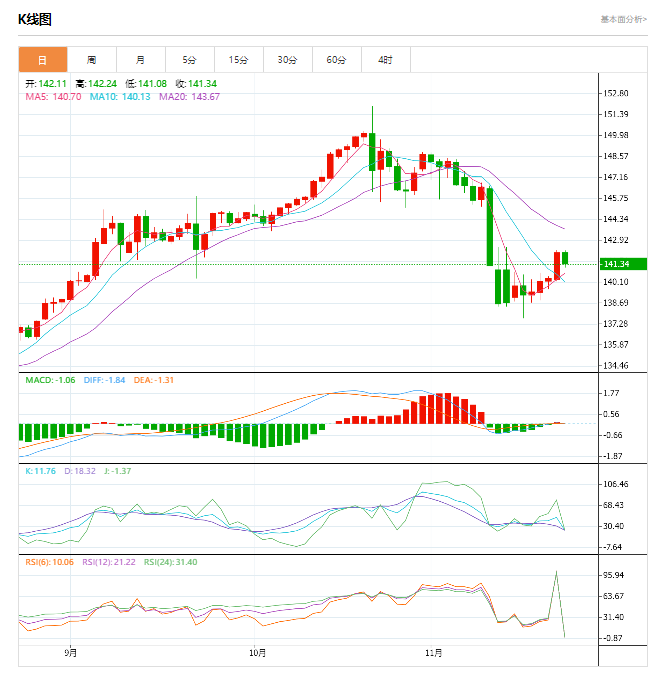Screen dimensions: 649x677
Task: Switch to the 月 monthly tab
Action: tap(140, 60)
